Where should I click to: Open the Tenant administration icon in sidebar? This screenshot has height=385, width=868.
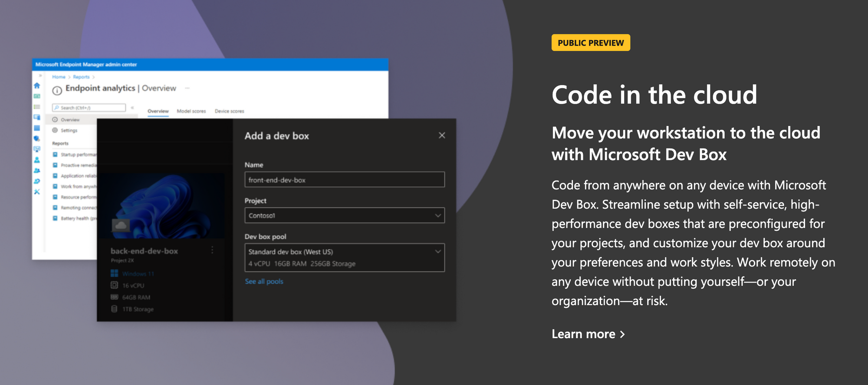[37, 181]
